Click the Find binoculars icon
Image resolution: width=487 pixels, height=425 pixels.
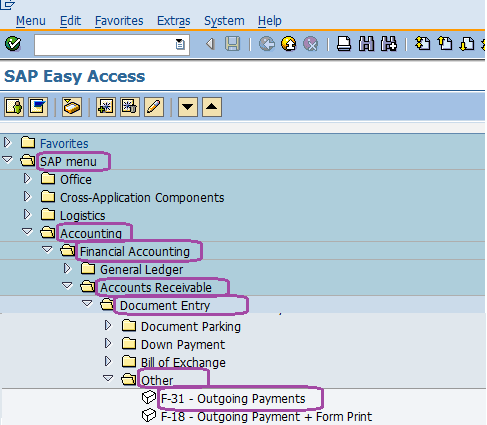[366, 44]
